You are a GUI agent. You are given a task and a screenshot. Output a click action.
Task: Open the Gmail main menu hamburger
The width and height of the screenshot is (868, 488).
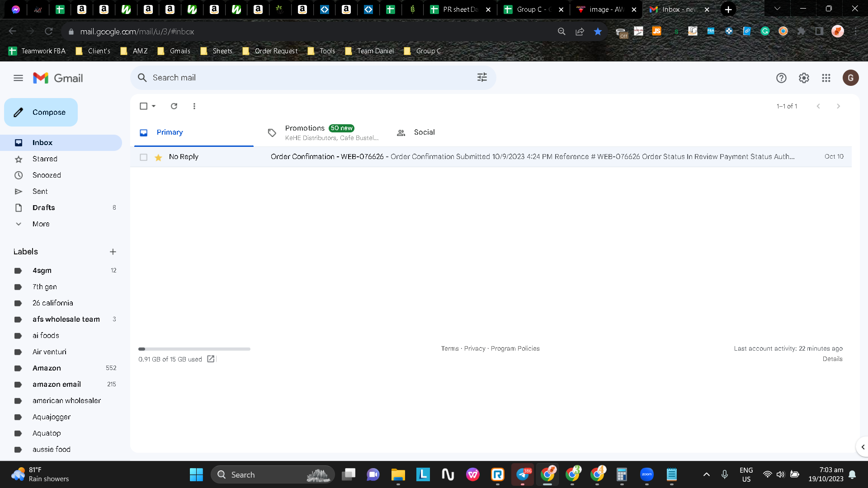(18, 78)
